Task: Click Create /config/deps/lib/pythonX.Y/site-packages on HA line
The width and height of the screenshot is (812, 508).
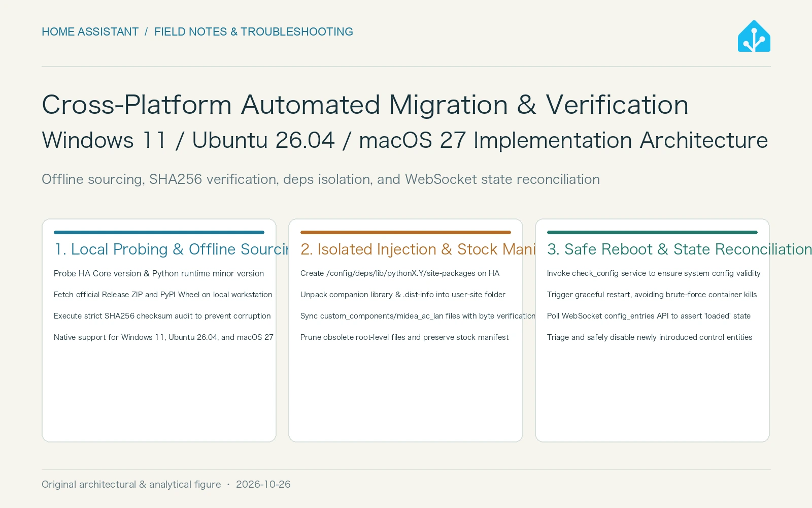Action: click(x=400, y=273)
